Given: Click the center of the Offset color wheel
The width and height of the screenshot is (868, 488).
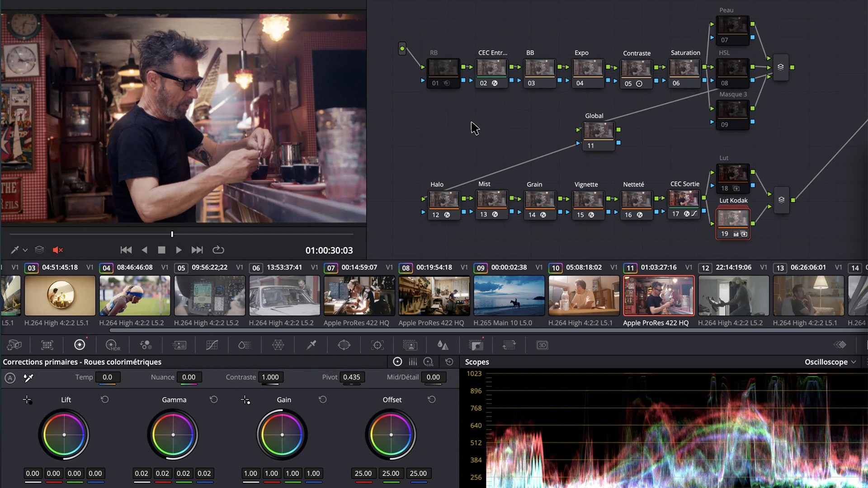Looking at the screenshot, I should pos(391,435).
